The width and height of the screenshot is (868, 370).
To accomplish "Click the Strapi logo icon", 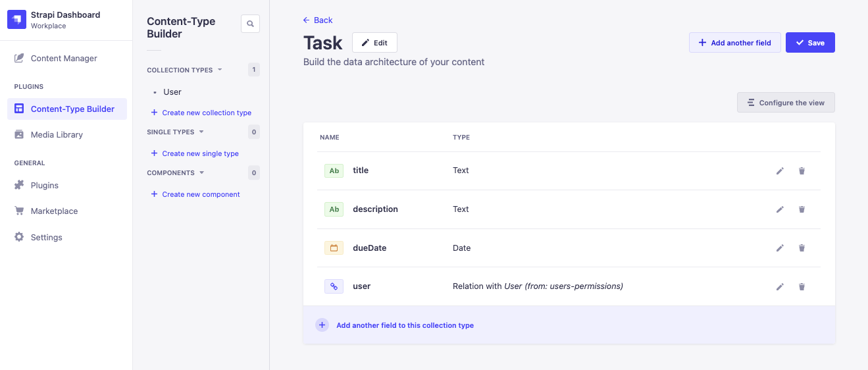I will (16, 20).
